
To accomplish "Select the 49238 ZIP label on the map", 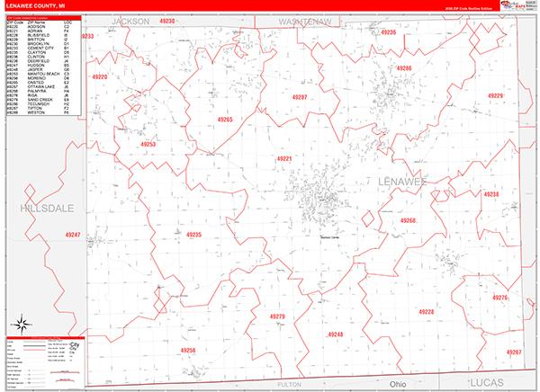I will point(491,194).
